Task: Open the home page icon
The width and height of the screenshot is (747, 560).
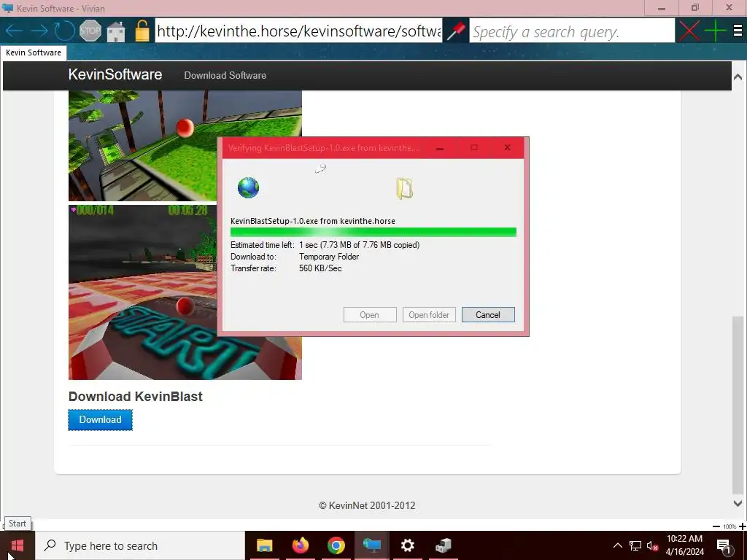Action: 116,31
